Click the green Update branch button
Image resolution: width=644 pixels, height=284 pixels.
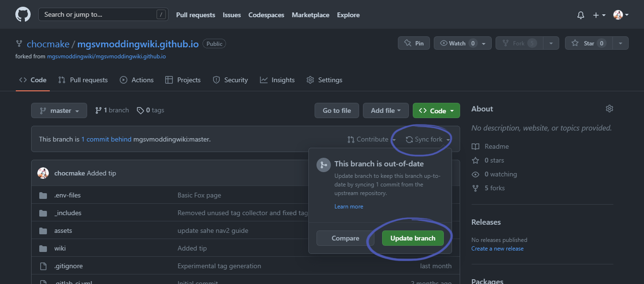pos(413,238)
